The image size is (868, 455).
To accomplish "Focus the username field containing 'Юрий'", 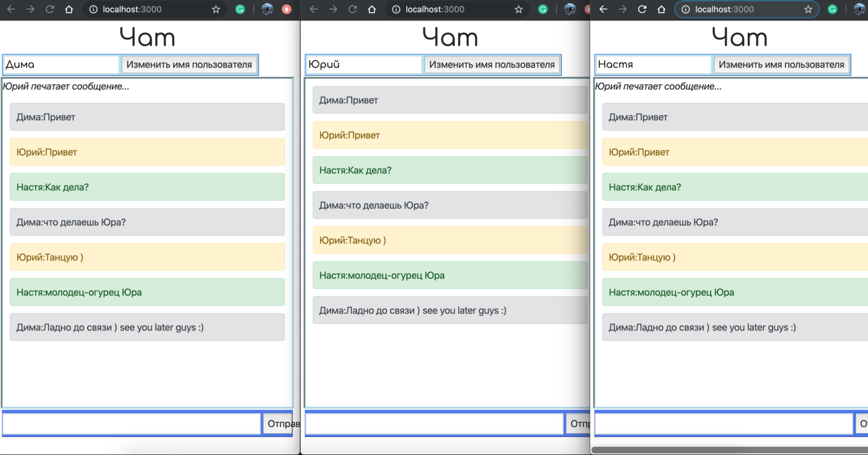I will point(364,64).
